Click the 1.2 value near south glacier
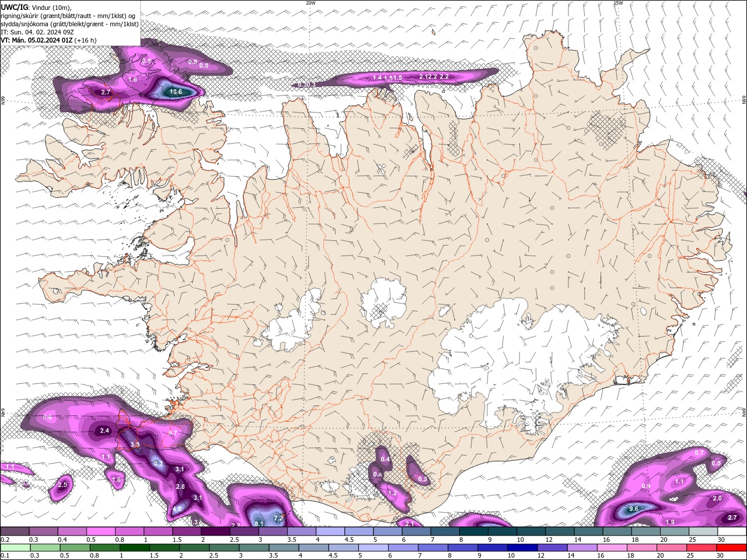This screenshot has width=747, height=560. click(392, 493)
